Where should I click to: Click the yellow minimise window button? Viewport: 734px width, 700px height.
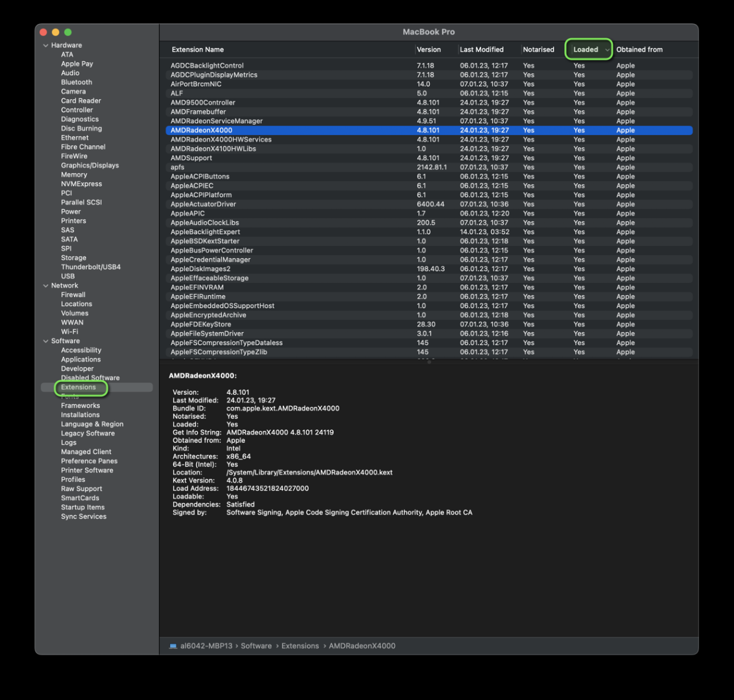tap(56, 32)
